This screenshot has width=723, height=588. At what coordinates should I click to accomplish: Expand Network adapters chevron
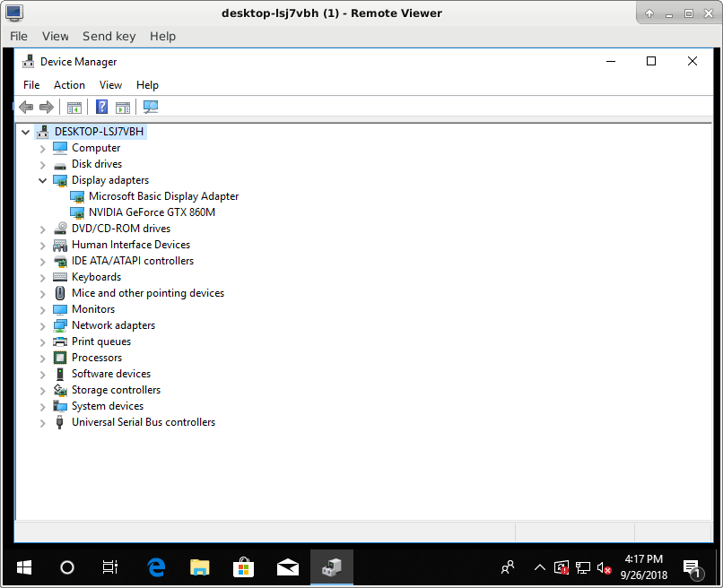pos(42,326)
